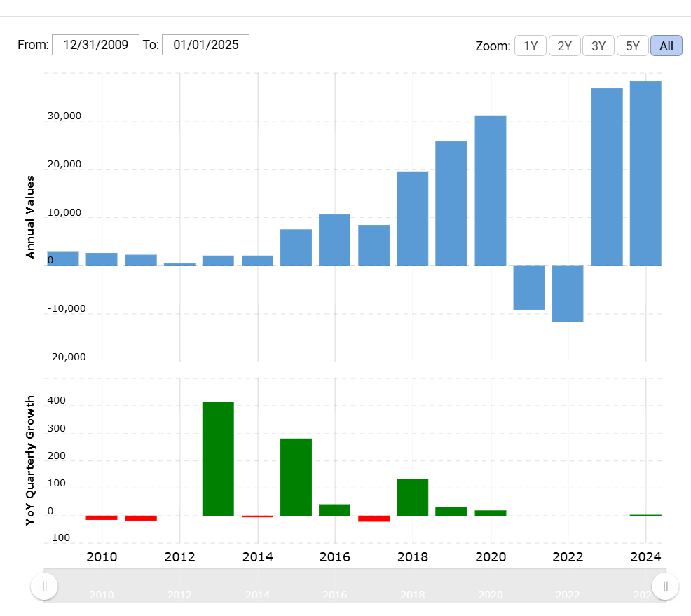The width and height of the screenshot is (691, 616).
Task: Click the To date input field
Action: point(205,45)
